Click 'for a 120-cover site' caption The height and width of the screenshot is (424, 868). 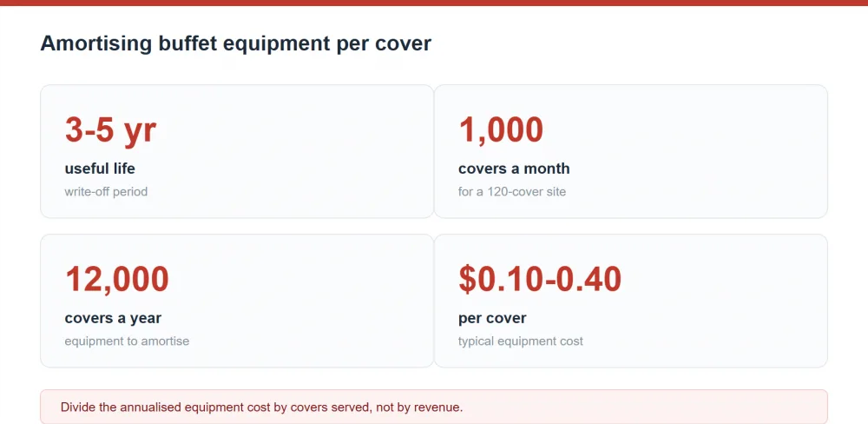[x=512, y=192]
